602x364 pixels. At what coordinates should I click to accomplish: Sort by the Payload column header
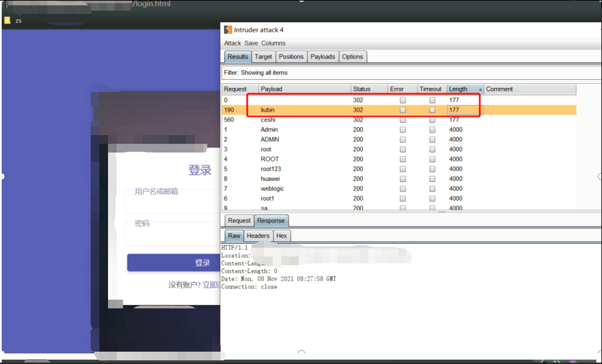(x=304, y=89)
